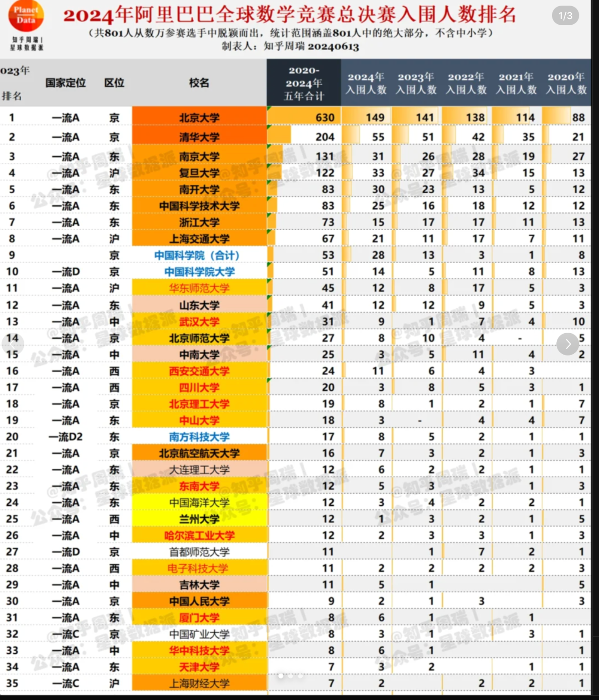Click the 北京理工大学 school name cell
The width and height of the screenshot is (599, 700).
click(199, 404)
